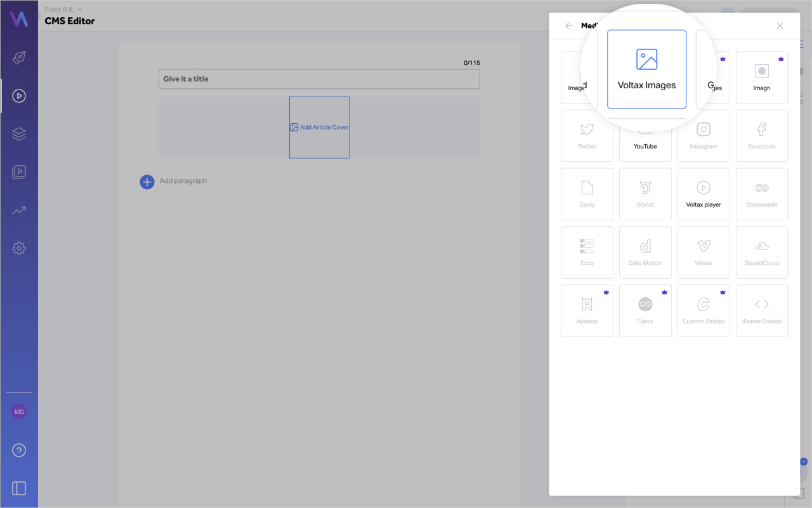Choose the Twitter embed tile
This screenshot has width=812, height=508.
pyautogui.click(x=587, y=136)
